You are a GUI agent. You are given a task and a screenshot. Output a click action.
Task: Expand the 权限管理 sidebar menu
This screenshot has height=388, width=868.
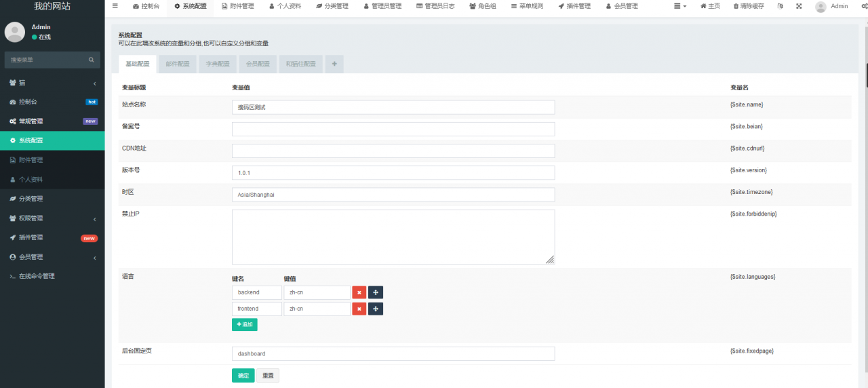point(52,218)
